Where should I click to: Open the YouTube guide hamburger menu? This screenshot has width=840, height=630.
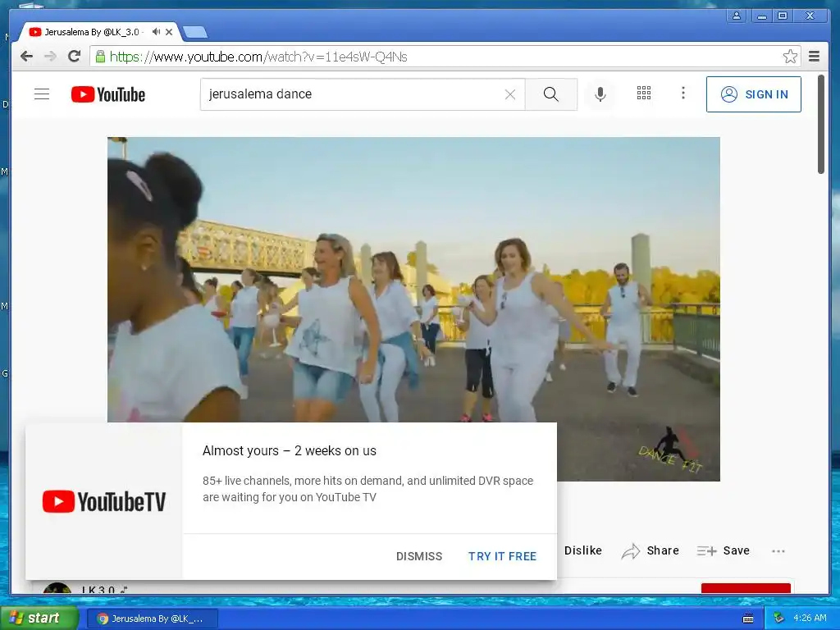[x=42, y=94]
